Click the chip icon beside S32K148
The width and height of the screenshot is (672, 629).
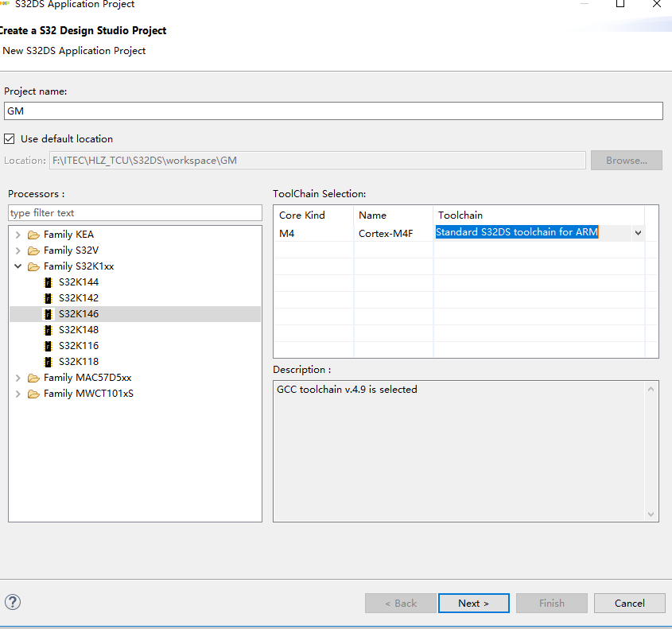pos(48,330)
